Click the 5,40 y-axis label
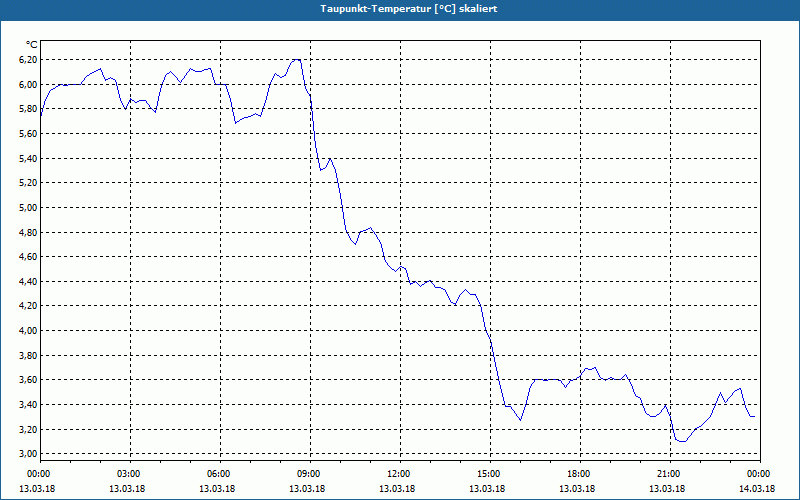 [x=29, y=158]
